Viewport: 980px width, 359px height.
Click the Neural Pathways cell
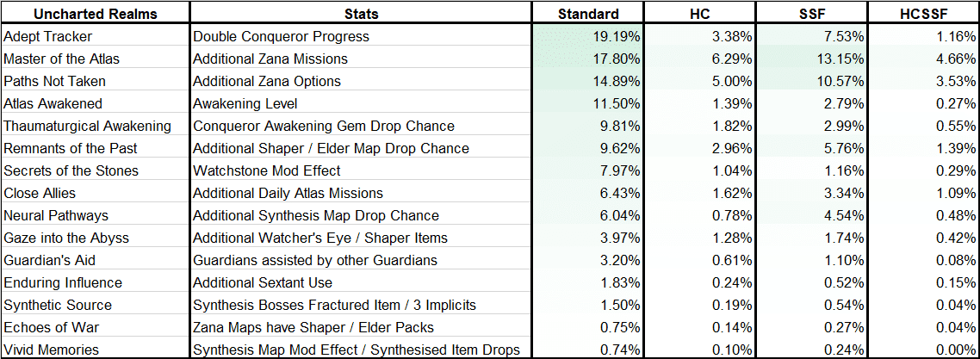point(96,215)
